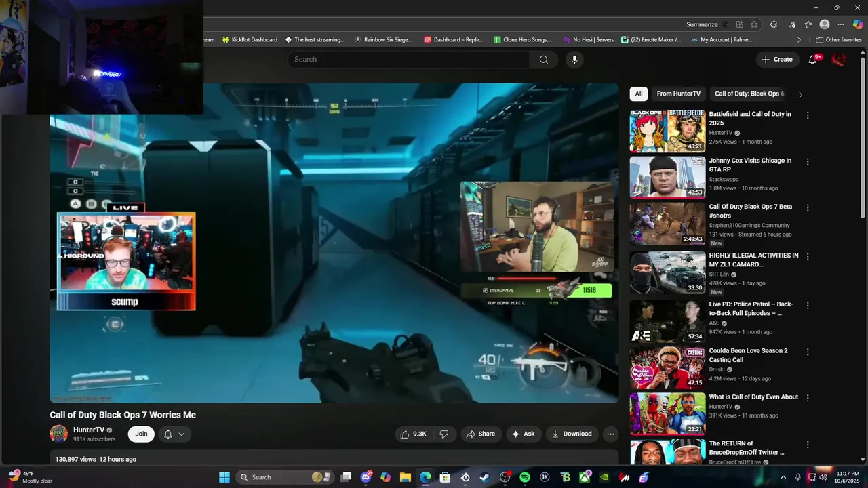Open File Explorer from the taskbar
868x488 pixels.
(406, 477)
